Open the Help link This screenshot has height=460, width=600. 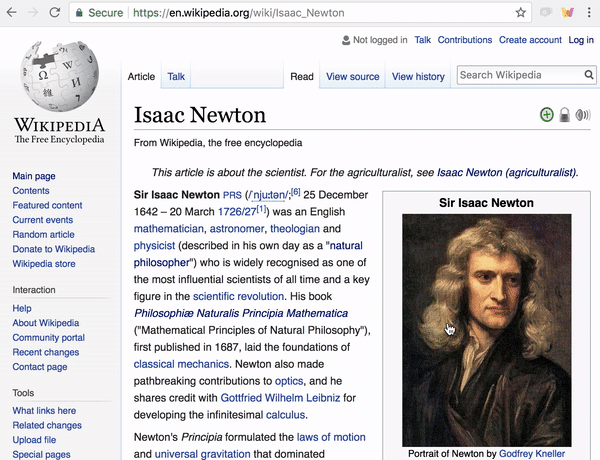pos(22,308)
